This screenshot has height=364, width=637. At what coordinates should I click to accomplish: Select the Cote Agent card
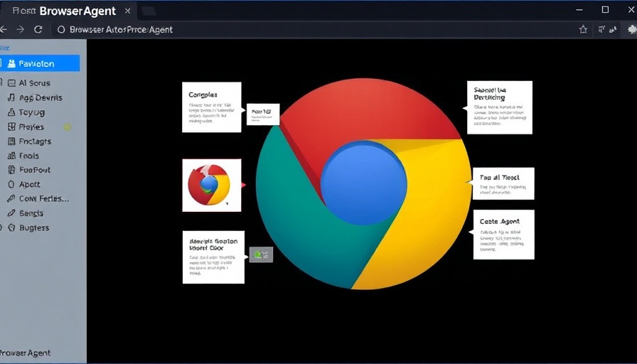(x=504, y=235)
